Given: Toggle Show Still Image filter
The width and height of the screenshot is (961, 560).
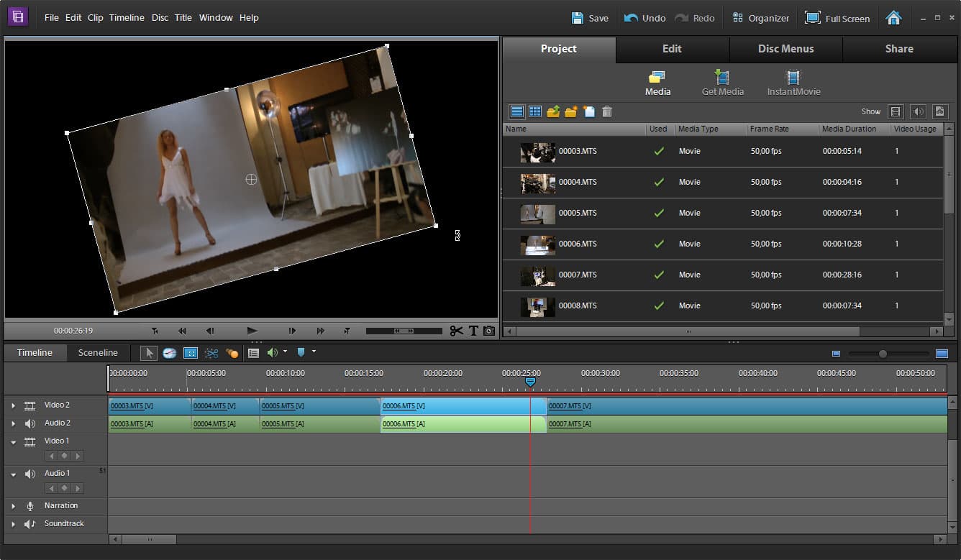Looking at the screenshot, I should [940, 111].
